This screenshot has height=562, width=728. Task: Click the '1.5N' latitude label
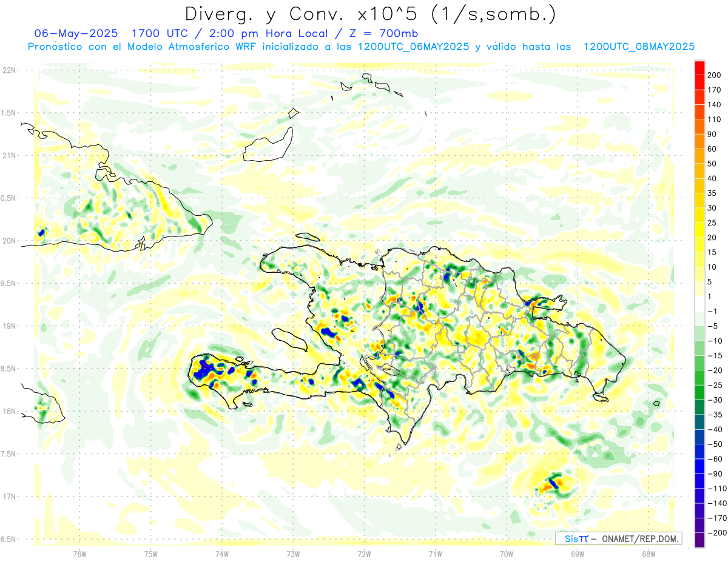(7, 113)
